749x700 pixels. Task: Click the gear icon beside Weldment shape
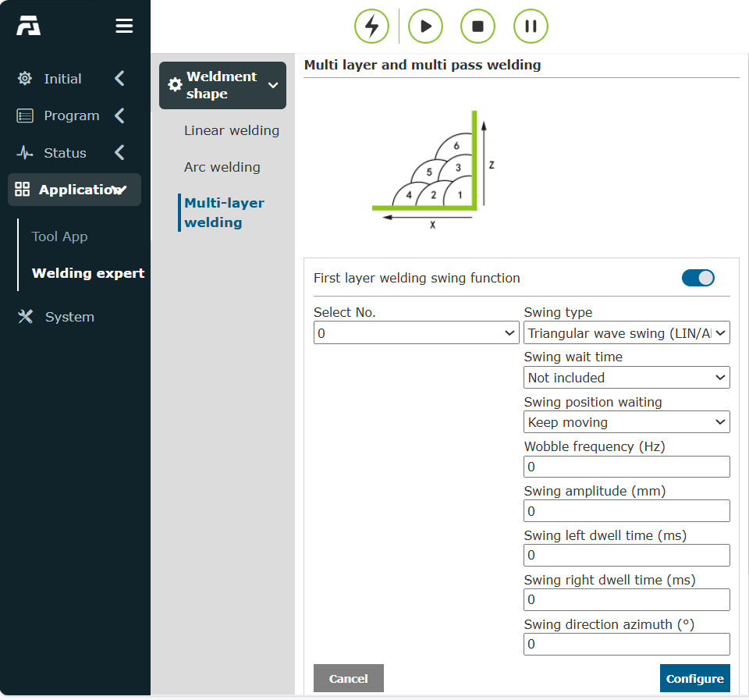tap(176, 85)
